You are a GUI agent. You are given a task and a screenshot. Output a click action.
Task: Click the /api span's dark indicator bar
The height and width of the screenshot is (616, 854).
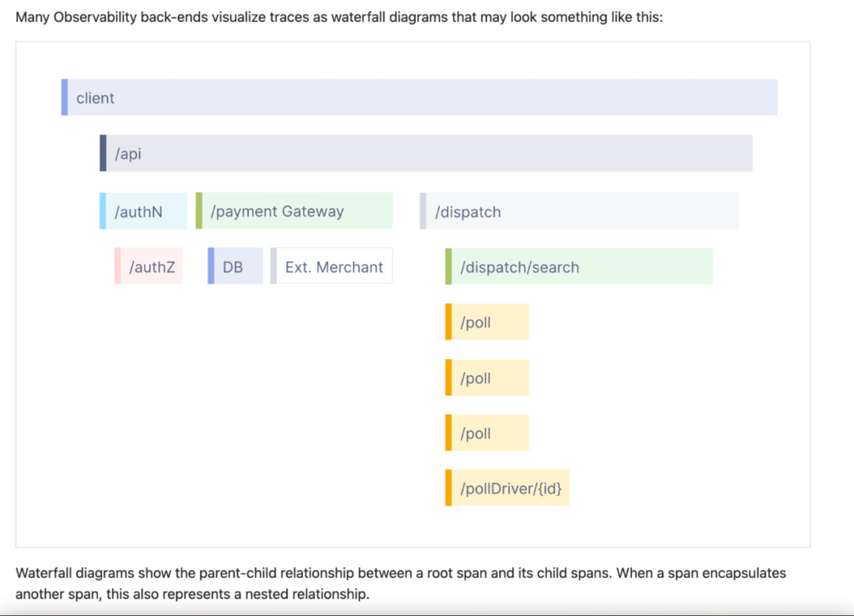pos(102,153)
